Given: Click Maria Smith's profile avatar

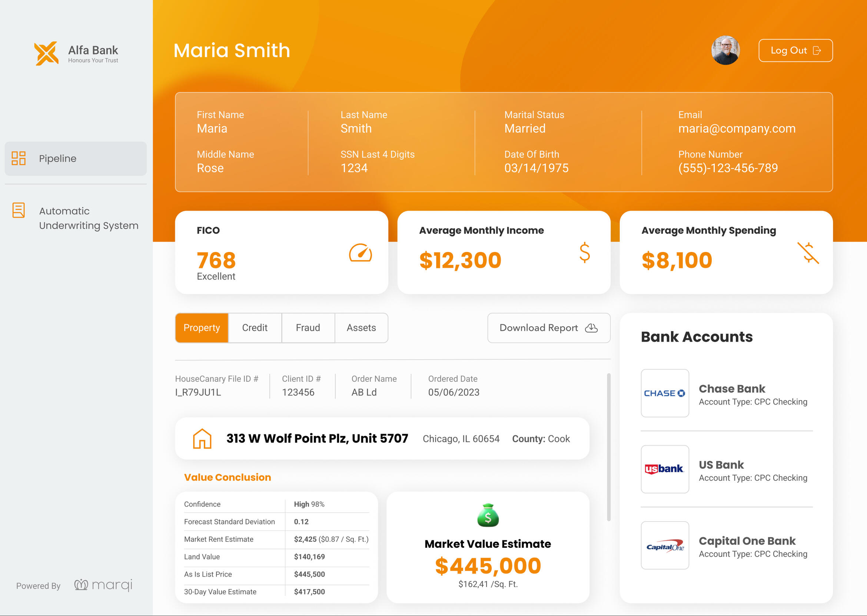Looking at the screenshot, I should pyautogui.click(x=725, y=50).
